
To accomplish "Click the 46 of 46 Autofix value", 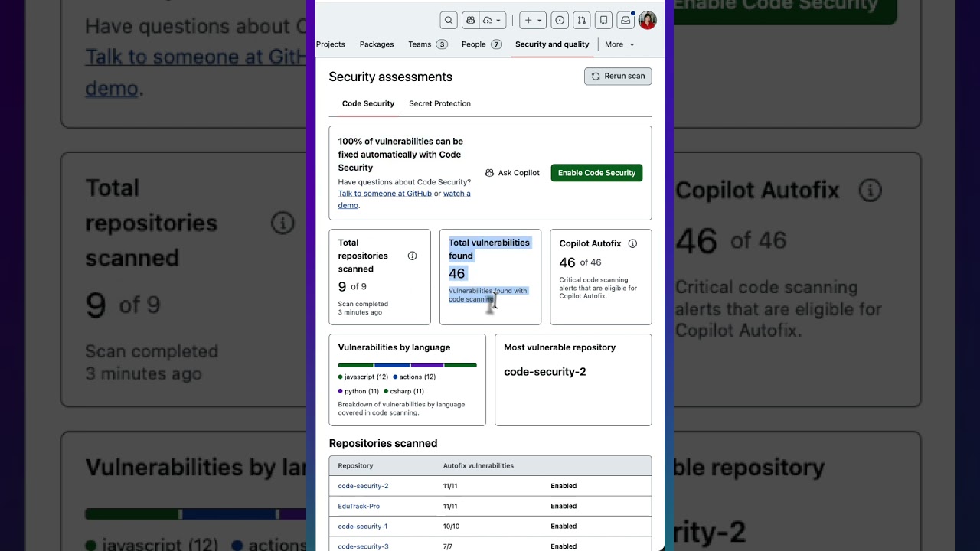I will (x=580, y=262).
